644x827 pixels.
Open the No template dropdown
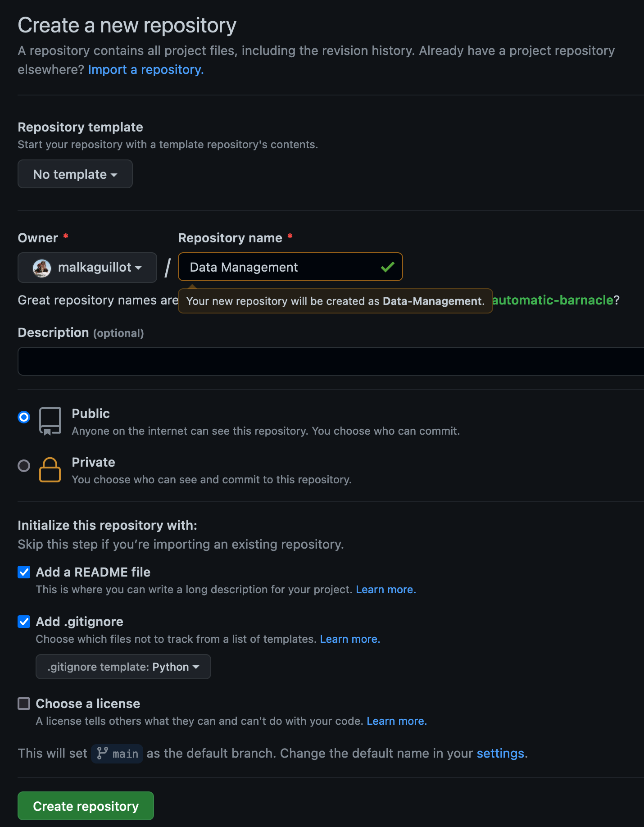75,174
